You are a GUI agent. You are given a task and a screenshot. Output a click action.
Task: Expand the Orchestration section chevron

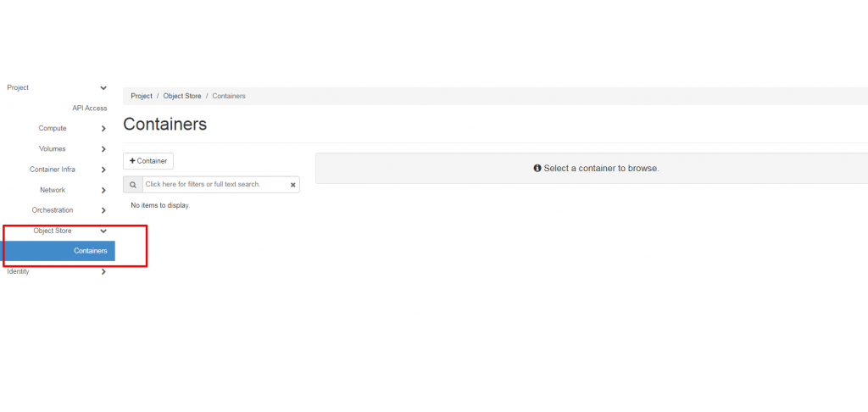(x=103, y=210)
